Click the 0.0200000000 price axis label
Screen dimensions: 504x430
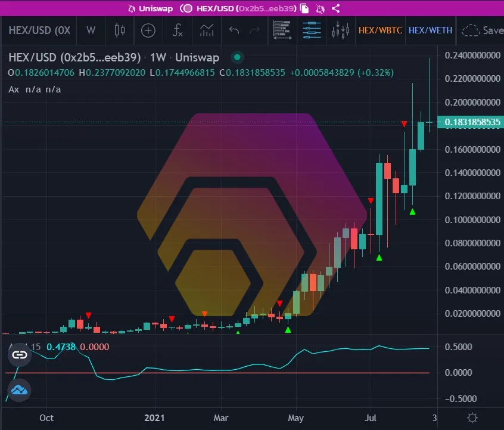tap(472, 314)
